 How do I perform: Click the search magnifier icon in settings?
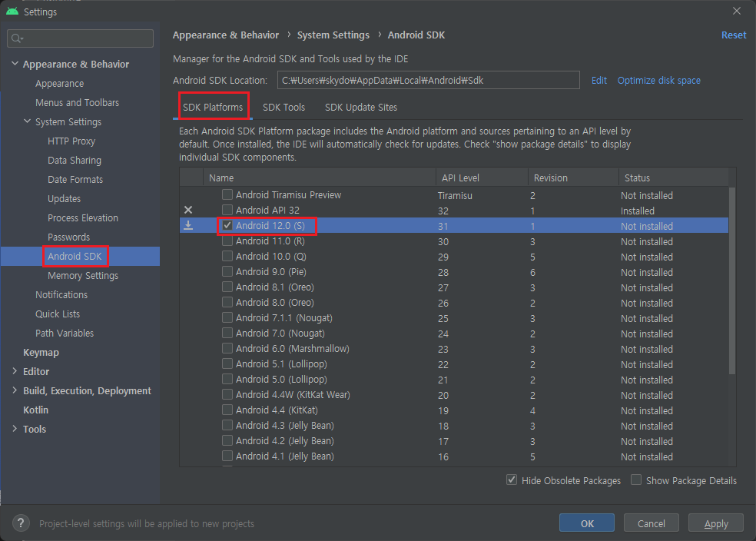coord(15,38)
